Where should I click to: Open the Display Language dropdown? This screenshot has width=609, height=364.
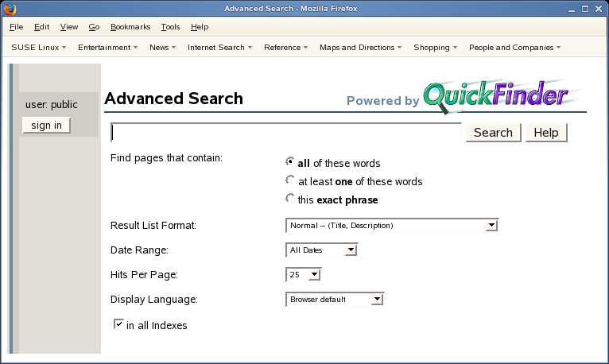[335, 299]
